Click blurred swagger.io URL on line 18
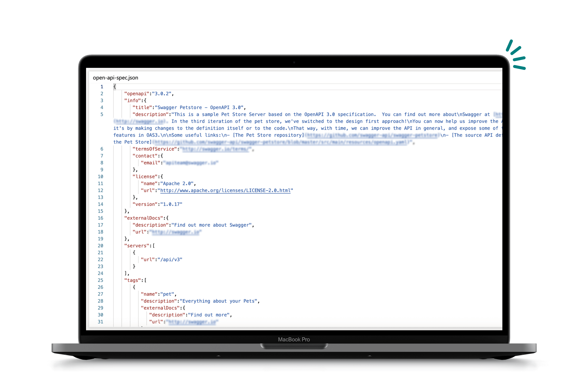Viewport: 588px width, 374px height. [175, 232]
